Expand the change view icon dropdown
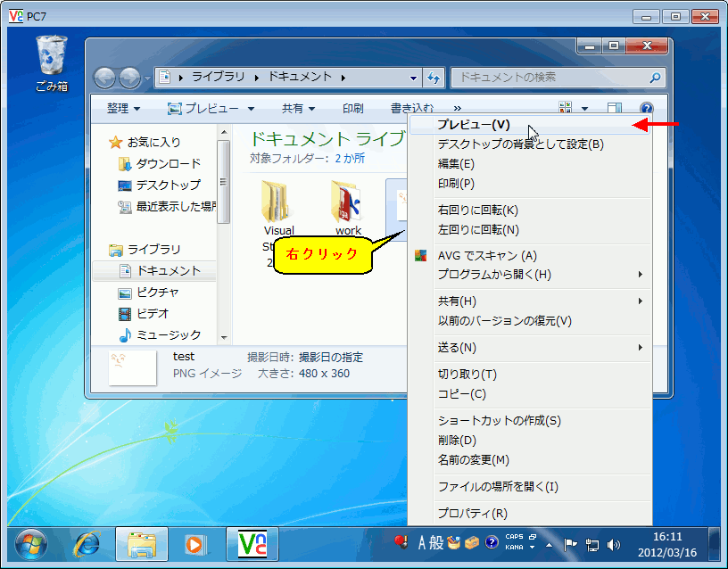This screenshot has width=728, height=569. (x=584, y=107)
